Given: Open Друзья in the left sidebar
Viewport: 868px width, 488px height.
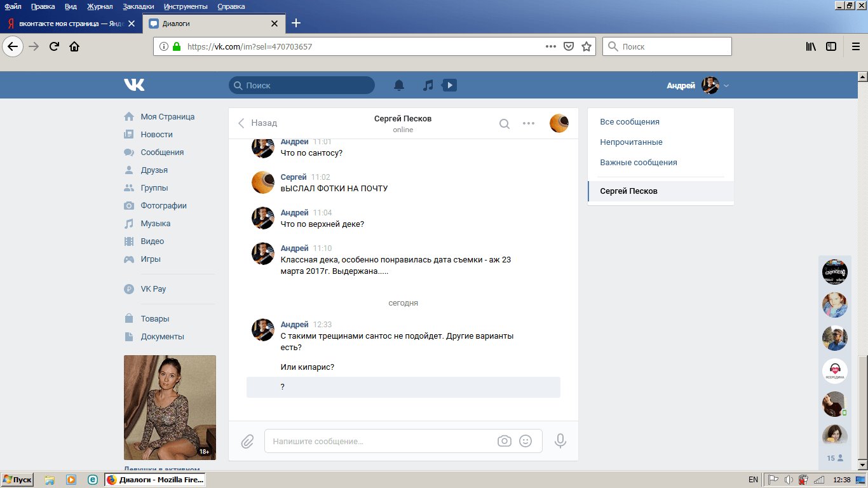Looking at the screenshot, I should pos(154,170).
